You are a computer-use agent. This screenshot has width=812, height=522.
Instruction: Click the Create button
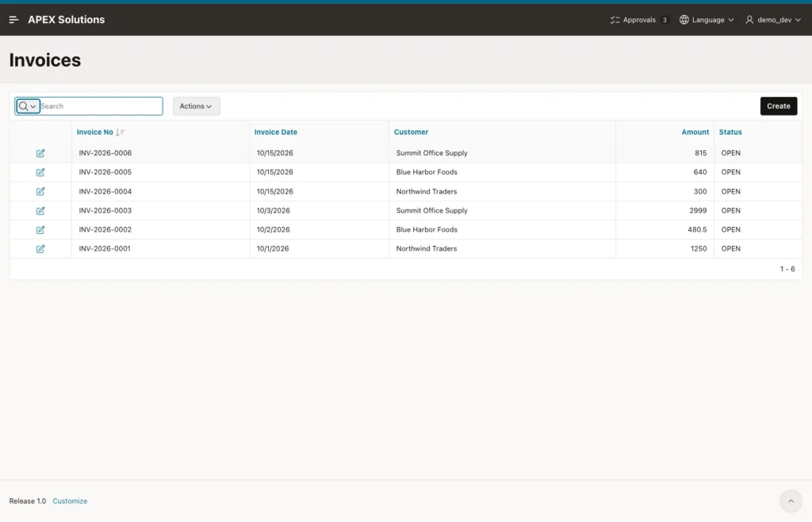779,106
